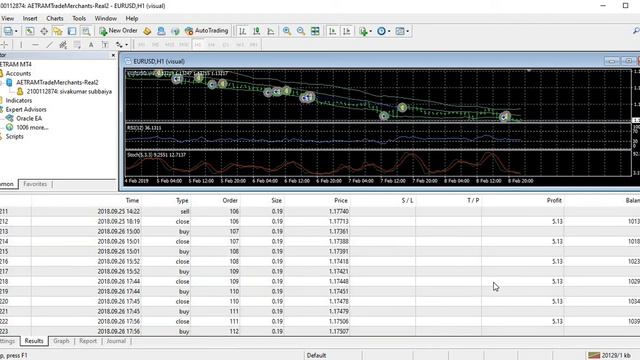
Task: Select the Equidistant Channel tool
Action: point(63,44)
